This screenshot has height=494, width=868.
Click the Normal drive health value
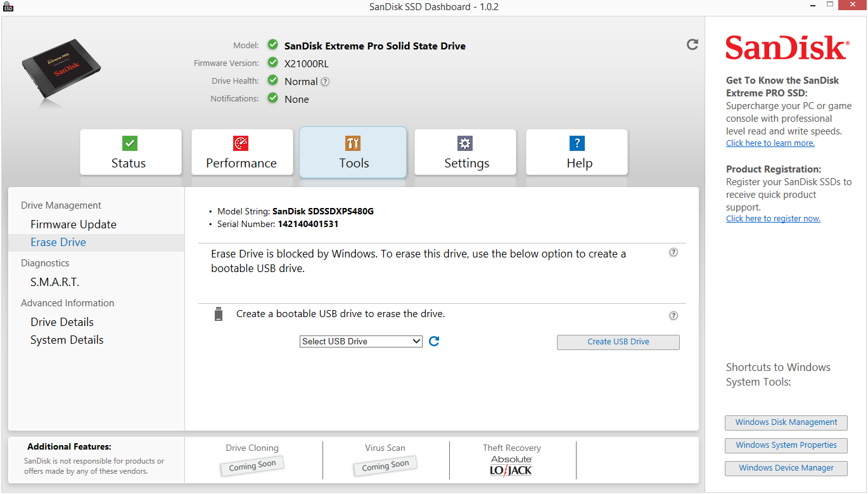tap(301, 81)
